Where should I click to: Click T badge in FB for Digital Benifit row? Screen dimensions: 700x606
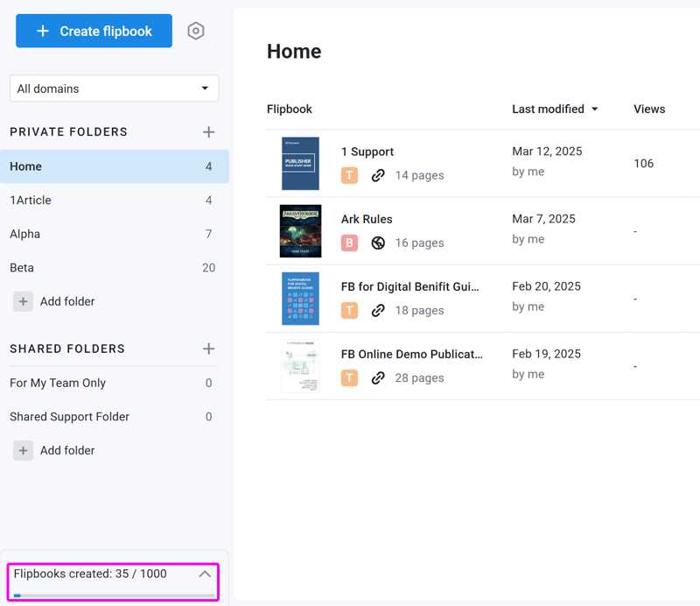(x=349, y=310)
